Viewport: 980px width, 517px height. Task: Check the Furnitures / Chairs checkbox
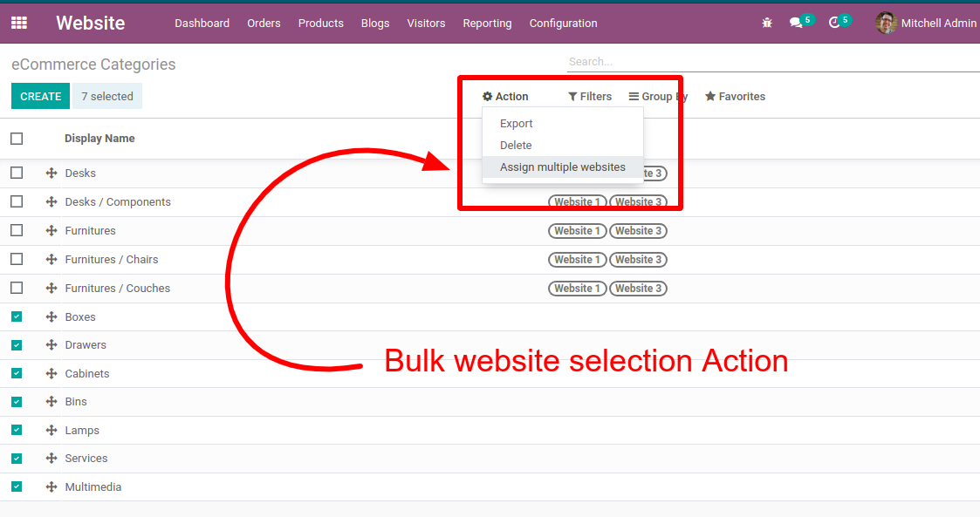[x=17, y=260]
